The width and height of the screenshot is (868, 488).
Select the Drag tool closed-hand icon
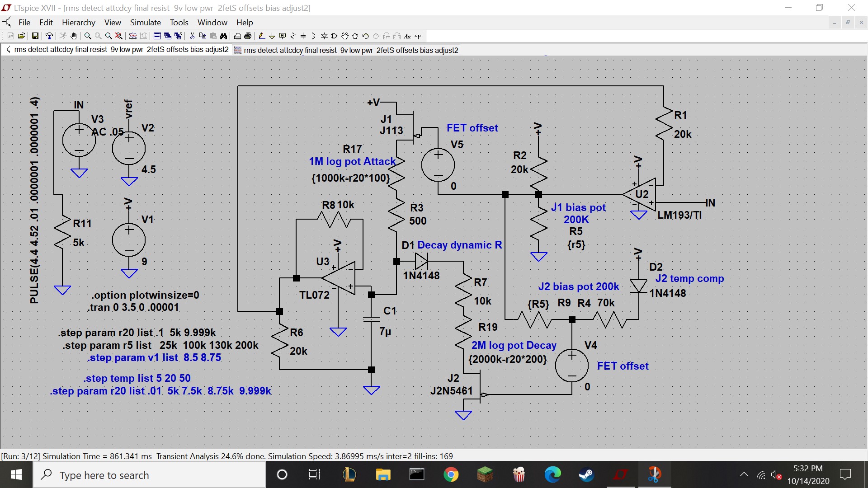coord(355,36)
